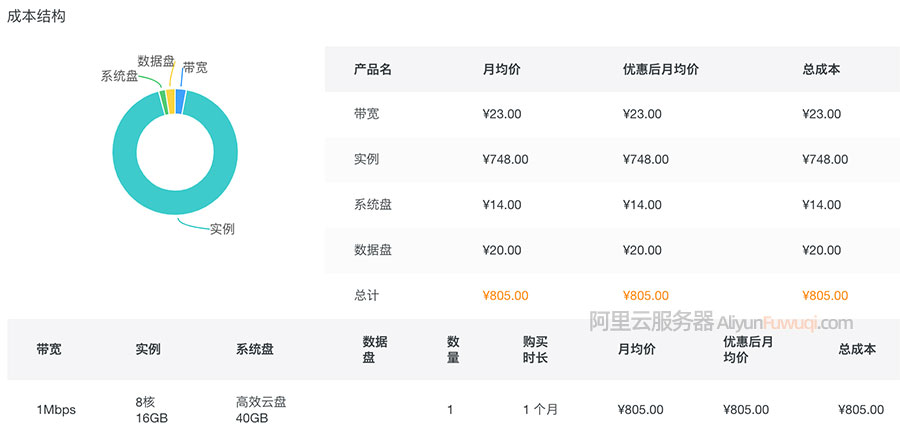This screenshot has width=900, height=434.
Task: Click the 数据盘 label above the donut chart
Action: 156,61
